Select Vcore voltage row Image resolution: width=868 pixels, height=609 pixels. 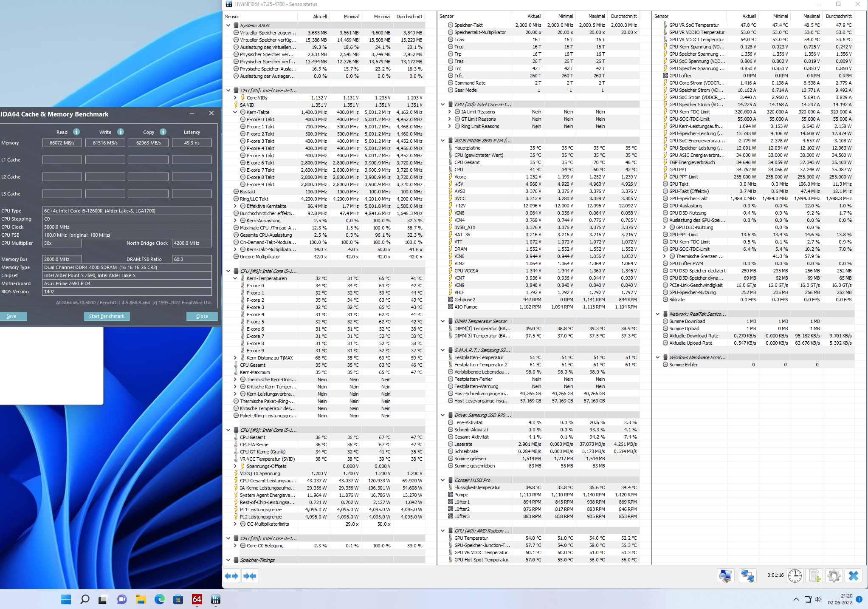[x=539, y=177]
